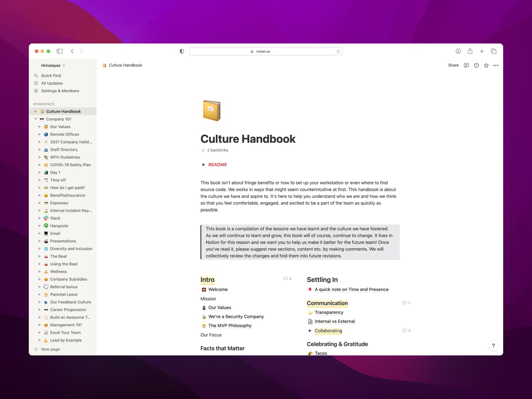This screenshot has height=399, width=532.
Task: Select Benefits/Insurance in sidebar
Action: (x=67, y=196)
